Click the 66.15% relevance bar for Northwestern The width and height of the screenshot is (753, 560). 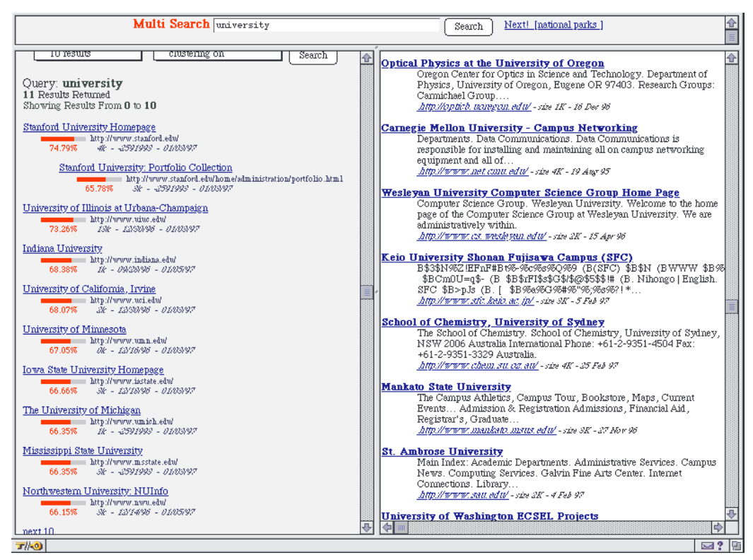coord(64,503)
